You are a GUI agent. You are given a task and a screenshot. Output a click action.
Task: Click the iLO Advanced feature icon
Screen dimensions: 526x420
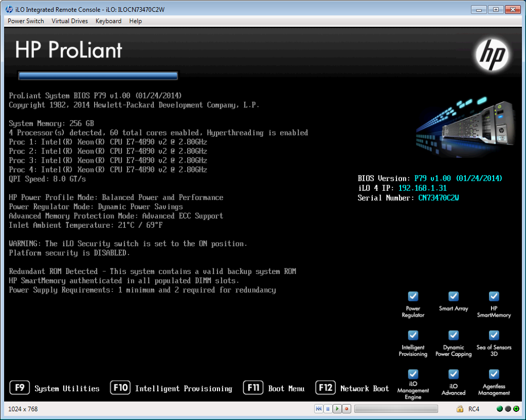pyautogui.click(x=453, y=373)
